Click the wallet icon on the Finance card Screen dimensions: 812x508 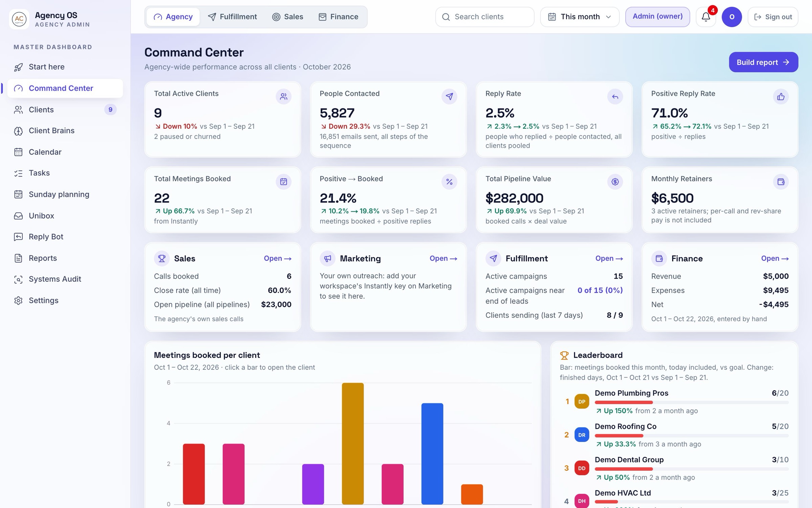[x=659, y=258]
